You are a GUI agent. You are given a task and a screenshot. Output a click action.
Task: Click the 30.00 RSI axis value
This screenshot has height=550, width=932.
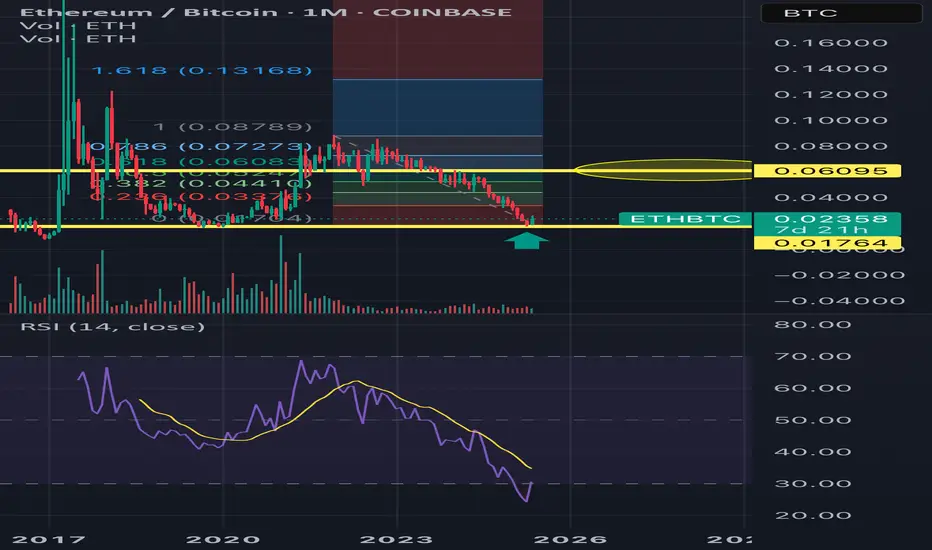(x=813, y=483)
